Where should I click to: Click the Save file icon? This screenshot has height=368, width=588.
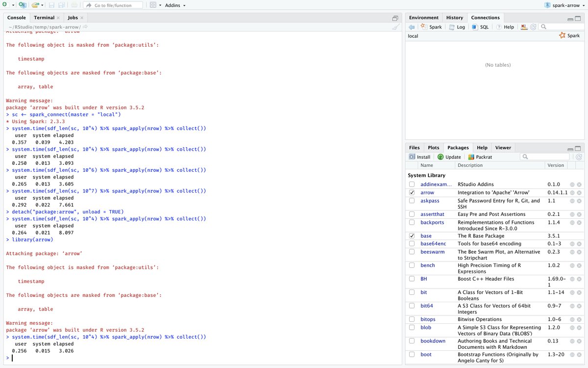(51, 5)
